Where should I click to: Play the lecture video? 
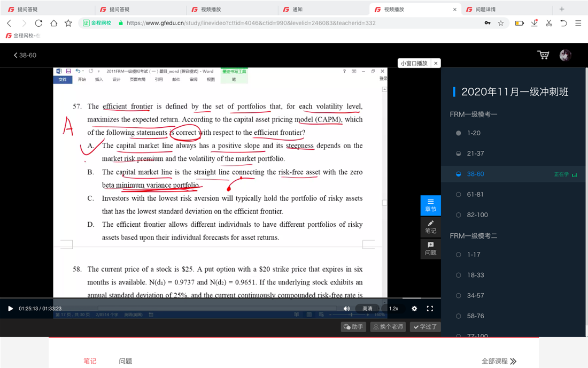(x=11, y=309)
